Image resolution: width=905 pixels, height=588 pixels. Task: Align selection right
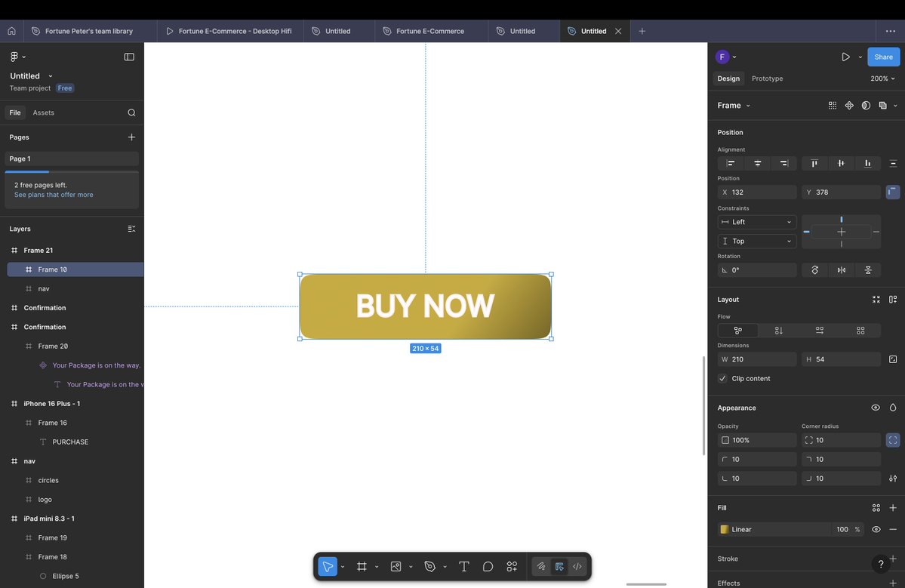coord(783,163)
